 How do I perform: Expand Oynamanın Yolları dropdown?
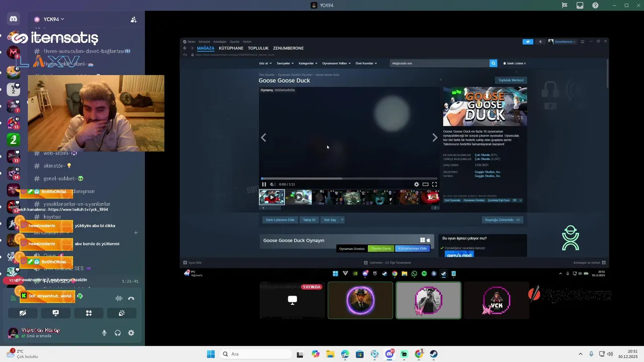(337, 63)
